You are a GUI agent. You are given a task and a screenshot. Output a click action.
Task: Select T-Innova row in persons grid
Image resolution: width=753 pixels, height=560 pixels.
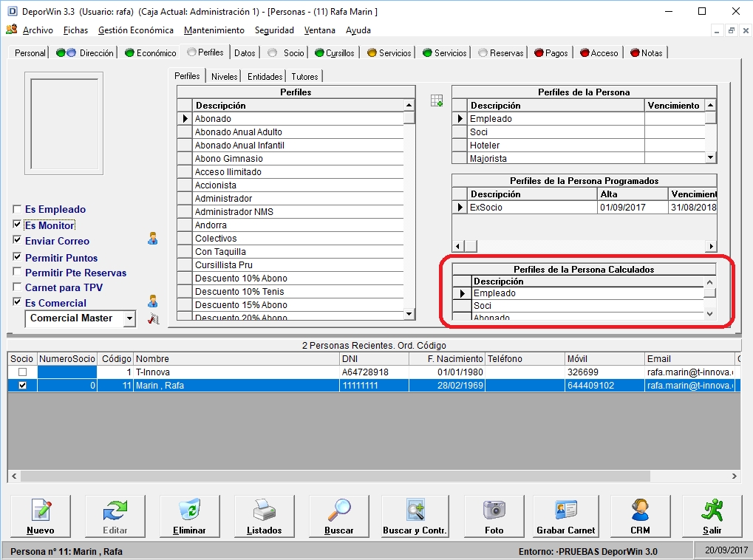coord(374,372)
